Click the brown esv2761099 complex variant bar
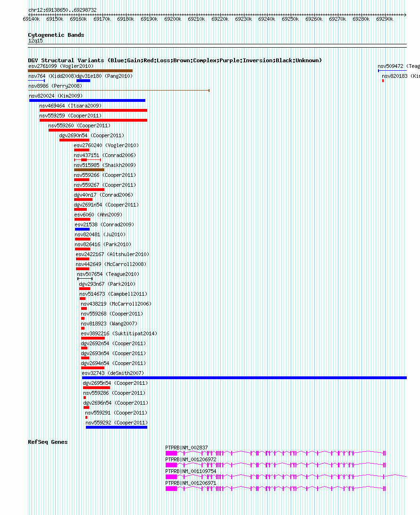The height and width of the screenshot is (515, 420). tap(80, 71)
